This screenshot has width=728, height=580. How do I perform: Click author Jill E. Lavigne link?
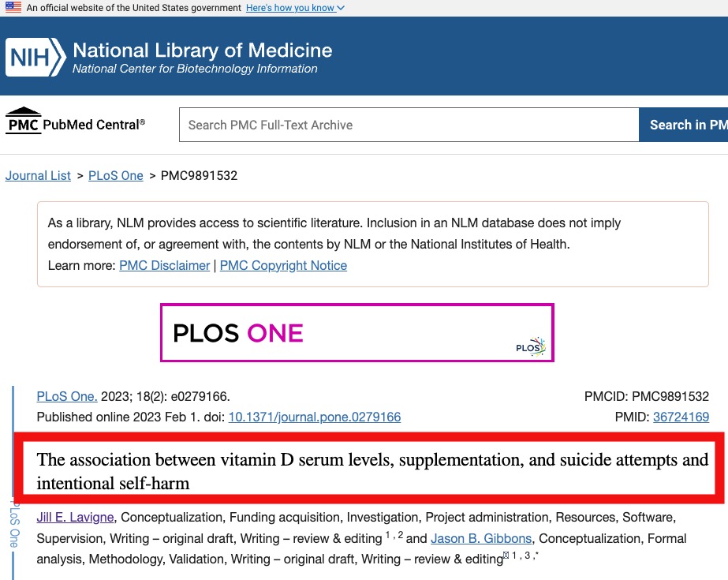tap(75, 517)
